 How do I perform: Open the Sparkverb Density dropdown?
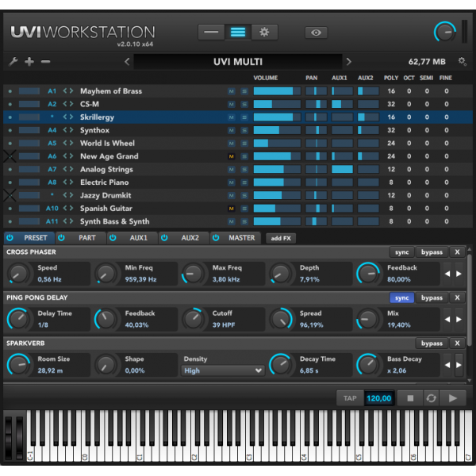[x=223, y=370]
